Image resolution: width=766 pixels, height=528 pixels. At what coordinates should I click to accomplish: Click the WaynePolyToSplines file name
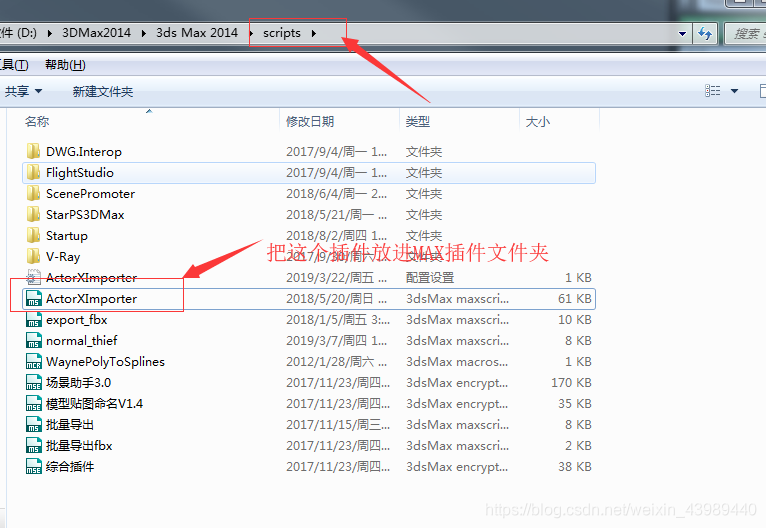[x=106, y=361]
